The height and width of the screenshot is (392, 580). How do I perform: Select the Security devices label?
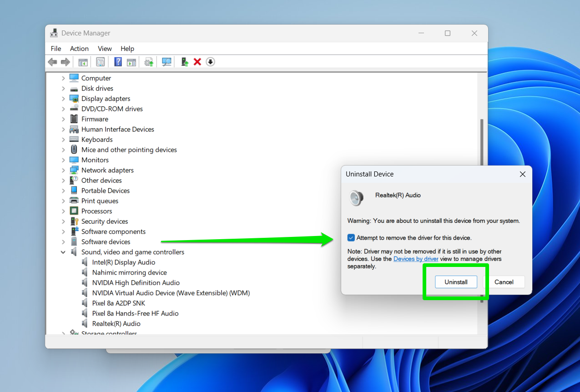point(105,221)
